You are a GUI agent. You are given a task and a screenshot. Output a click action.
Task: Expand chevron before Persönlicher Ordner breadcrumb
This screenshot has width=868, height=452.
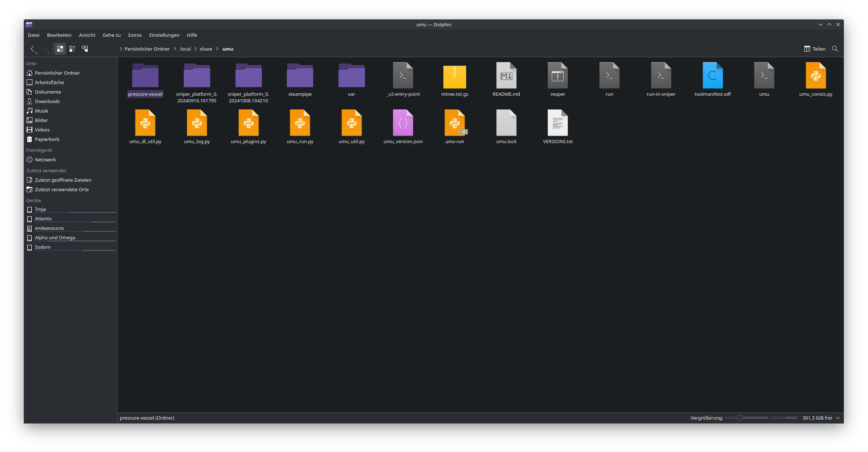121,49
